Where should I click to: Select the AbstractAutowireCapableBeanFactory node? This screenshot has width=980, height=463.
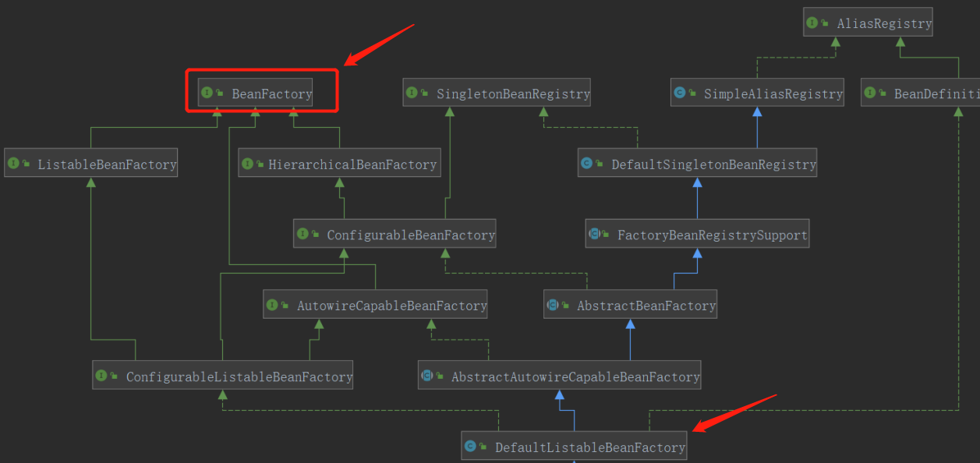point(559,376)
